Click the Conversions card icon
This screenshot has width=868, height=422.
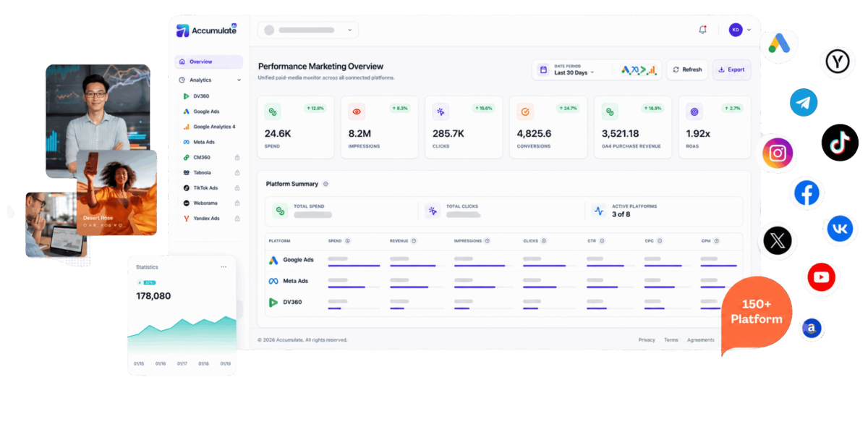(x=525, y=111)
